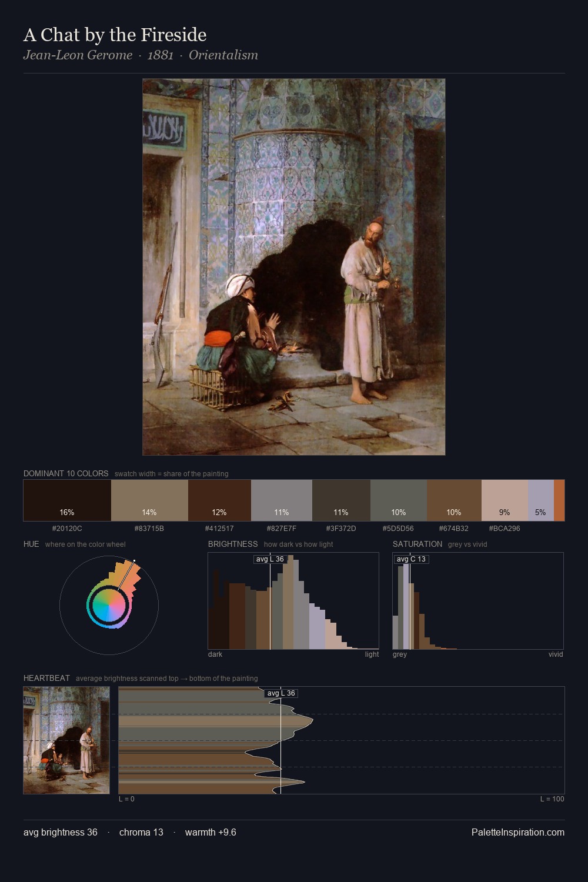Click the 'HUE' section heading

31,544
